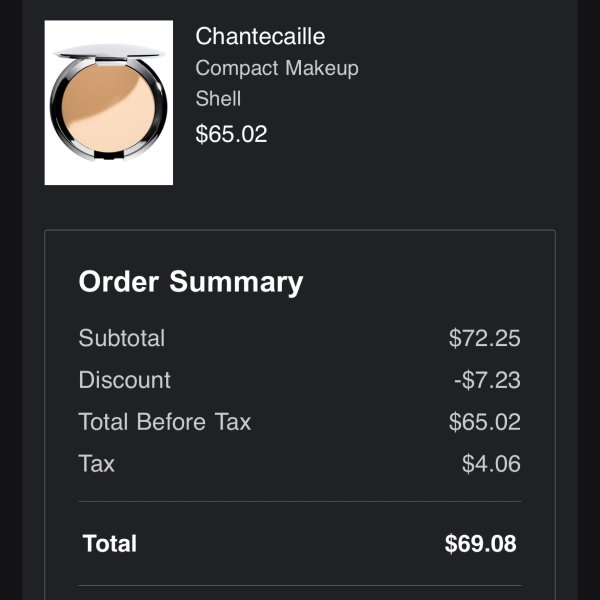Click the product price under Shell
The image size is (600, 600).
point(231,134)
